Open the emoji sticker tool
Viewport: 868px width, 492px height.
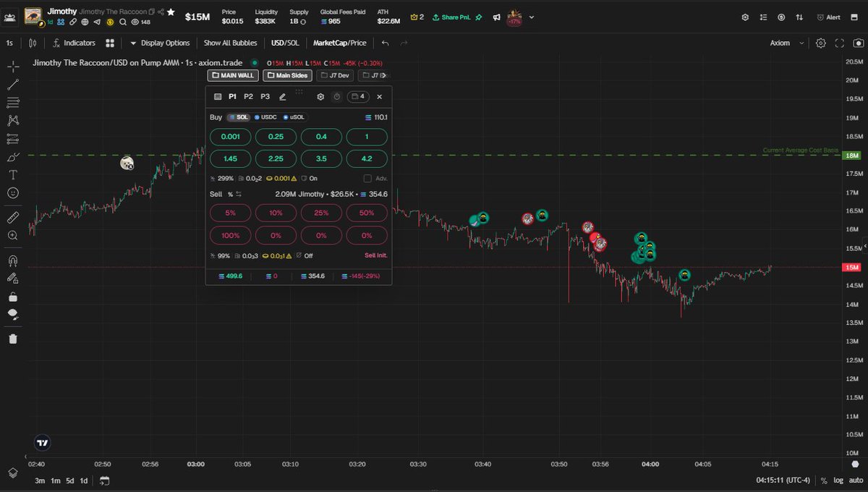(13, 192)
